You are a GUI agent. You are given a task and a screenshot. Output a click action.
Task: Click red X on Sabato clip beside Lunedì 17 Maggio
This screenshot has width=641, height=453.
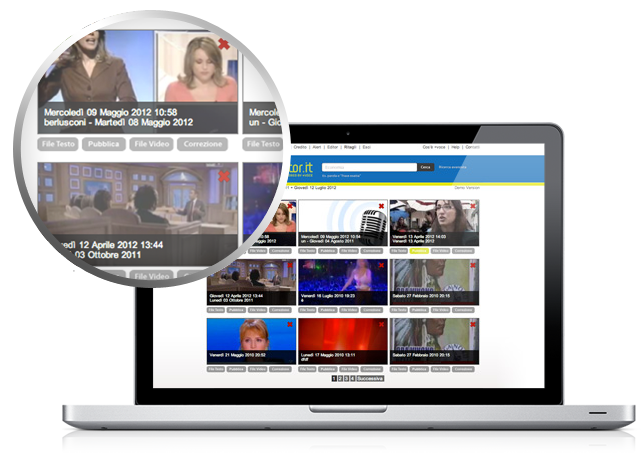click(473, 324)
